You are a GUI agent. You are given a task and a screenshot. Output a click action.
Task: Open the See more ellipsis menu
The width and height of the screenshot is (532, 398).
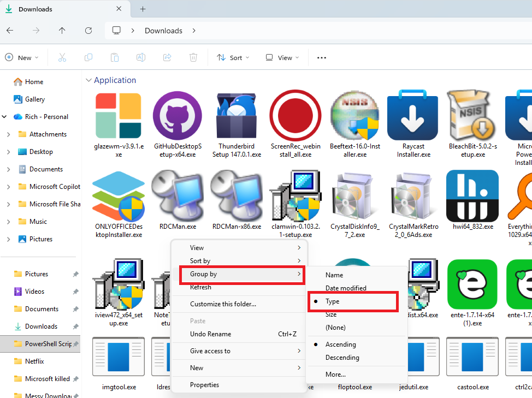[322, 58]
